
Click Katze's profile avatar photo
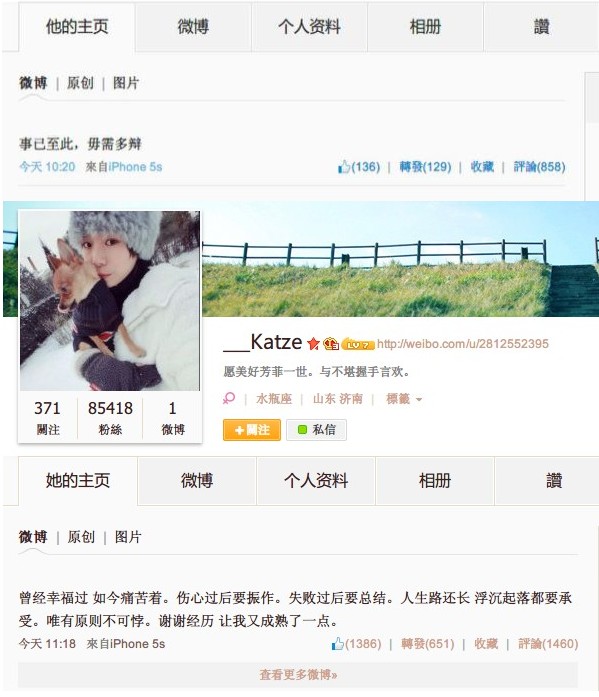tap(110, 301)
